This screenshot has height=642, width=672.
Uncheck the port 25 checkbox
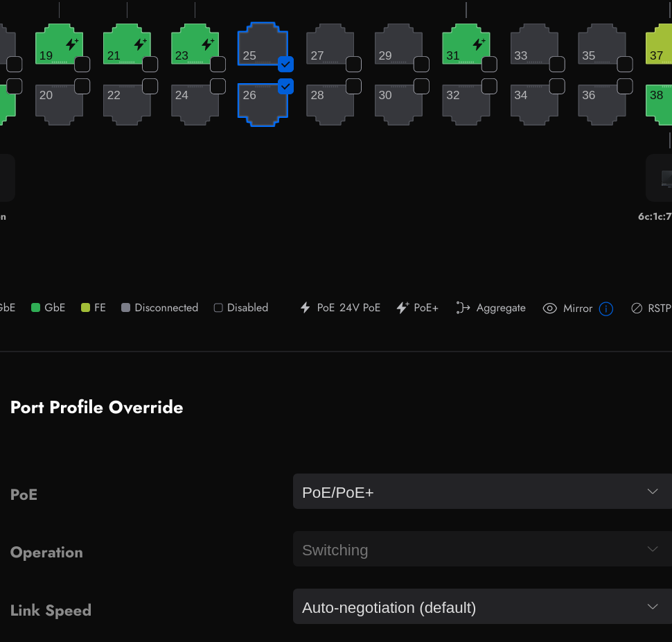pyautogui.click(x=286, y=64)
